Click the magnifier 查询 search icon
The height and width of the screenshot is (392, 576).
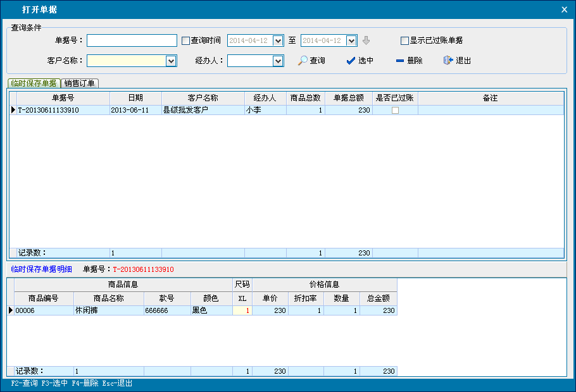click(x=303, y=61)
